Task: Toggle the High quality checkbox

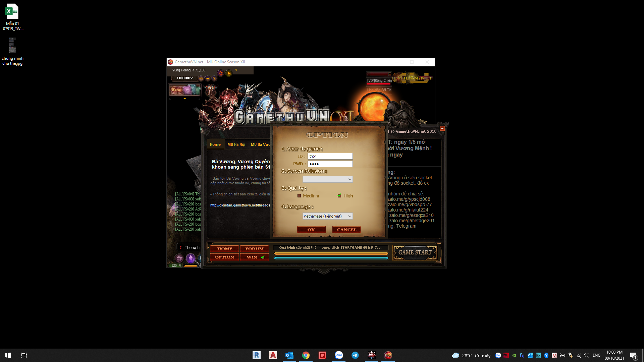Action: 339,196
